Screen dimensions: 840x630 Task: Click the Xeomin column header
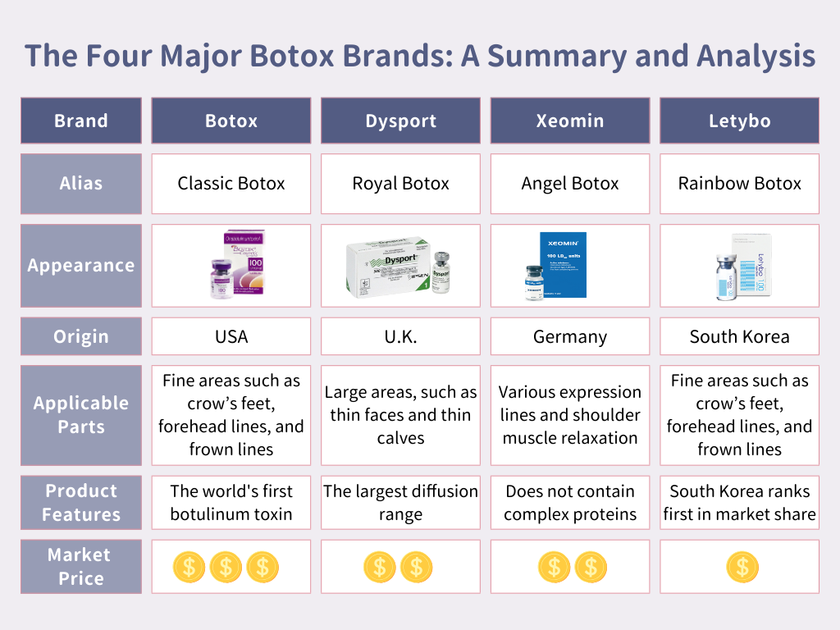[570, 121]
